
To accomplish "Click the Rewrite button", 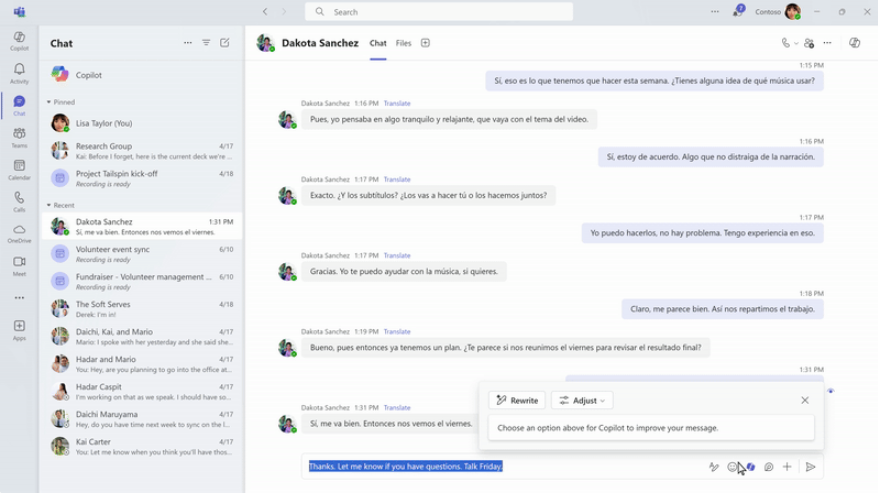I will [517, 400].
